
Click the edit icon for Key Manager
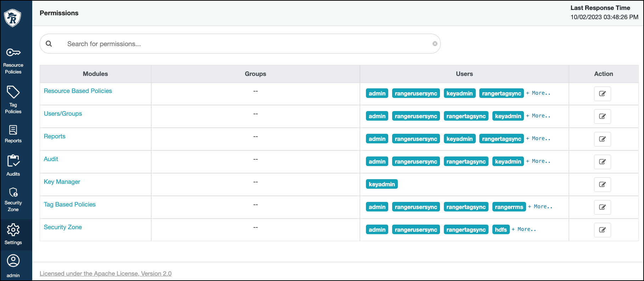pyautogui.click(x=602, y=184)
